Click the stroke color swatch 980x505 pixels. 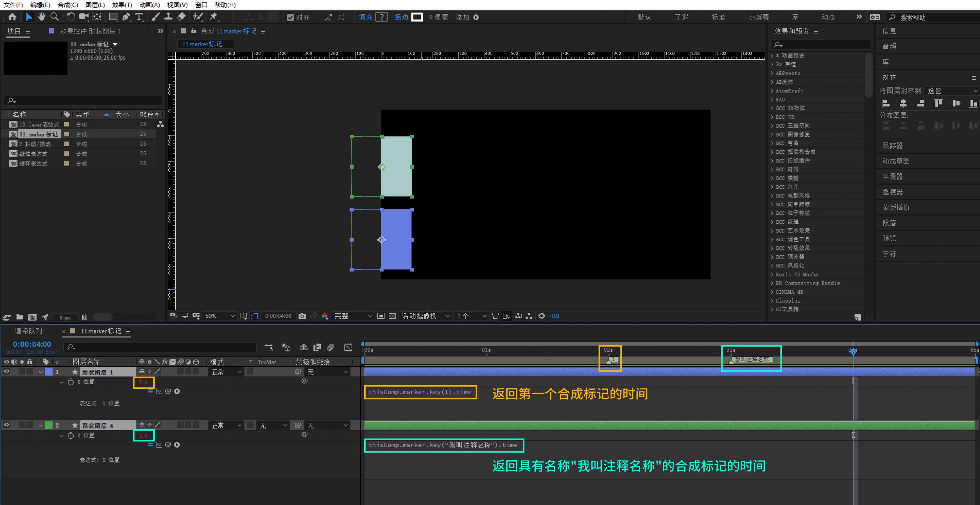[417, 17]
